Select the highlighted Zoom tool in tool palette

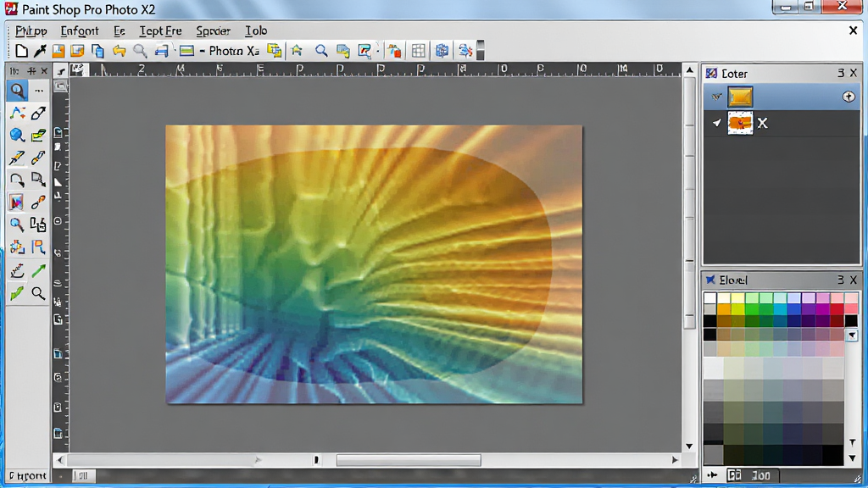[17, 90]
